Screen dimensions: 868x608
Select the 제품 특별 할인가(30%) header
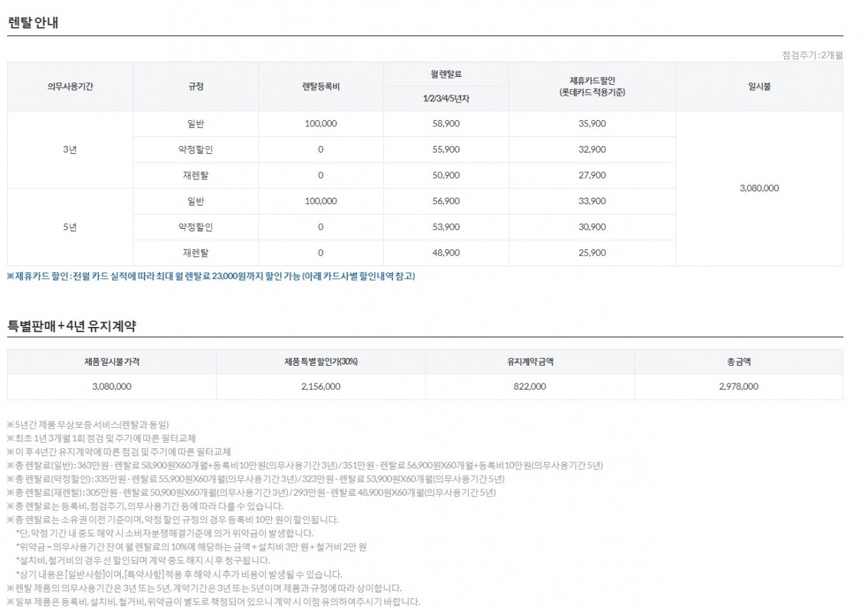coord(320,362)
